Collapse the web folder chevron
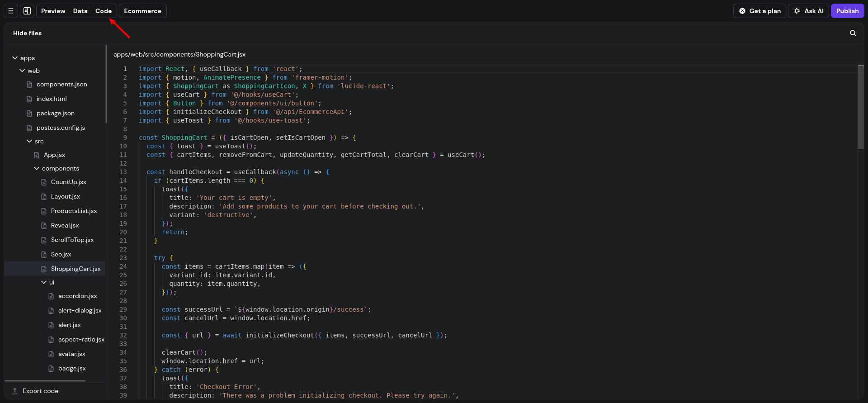Viewport: 868px width, 403px height. click(x=22, y=71)
